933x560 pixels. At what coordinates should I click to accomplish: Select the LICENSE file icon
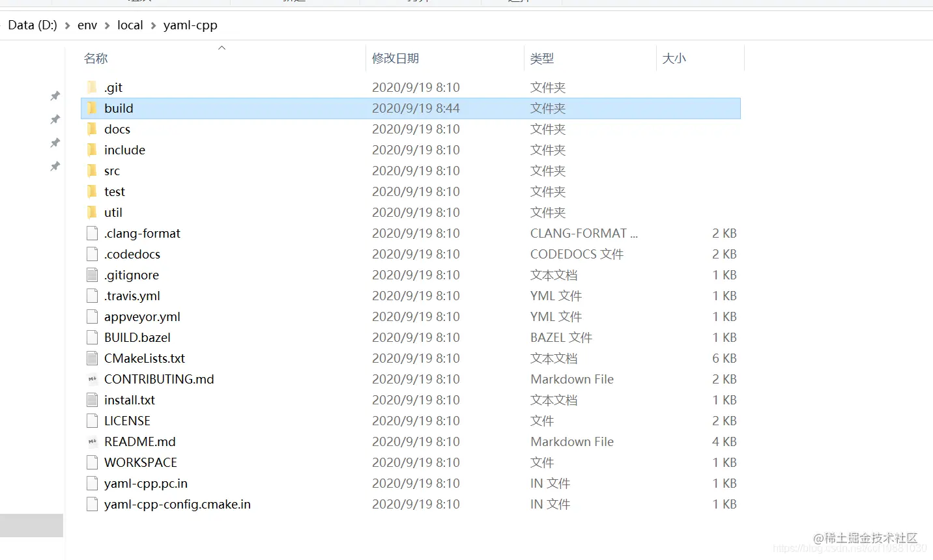tap(92, 421)
